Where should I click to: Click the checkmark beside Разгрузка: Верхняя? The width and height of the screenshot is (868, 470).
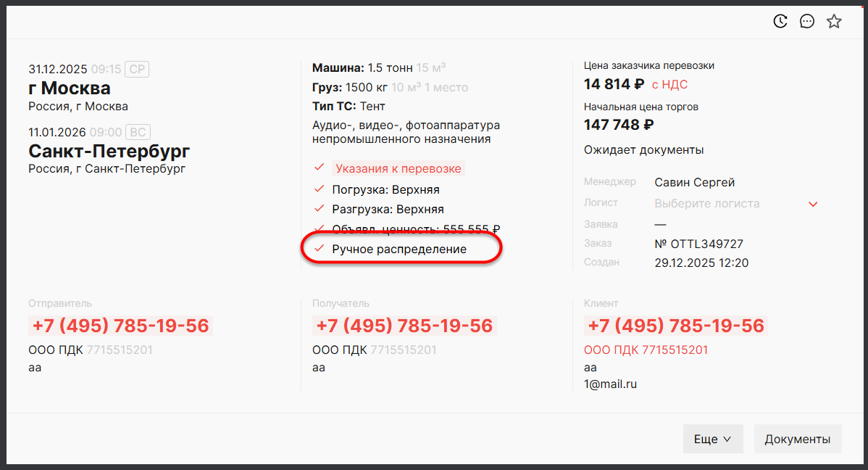pyautogui.click(x=319, y=209)
